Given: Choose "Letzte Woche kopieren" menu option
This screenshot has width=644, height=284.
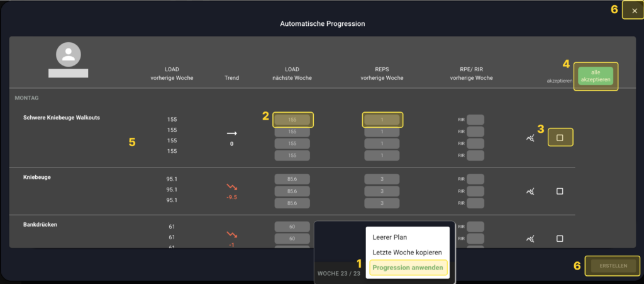Looking at the screenshot, I should (x=408, y=252).
